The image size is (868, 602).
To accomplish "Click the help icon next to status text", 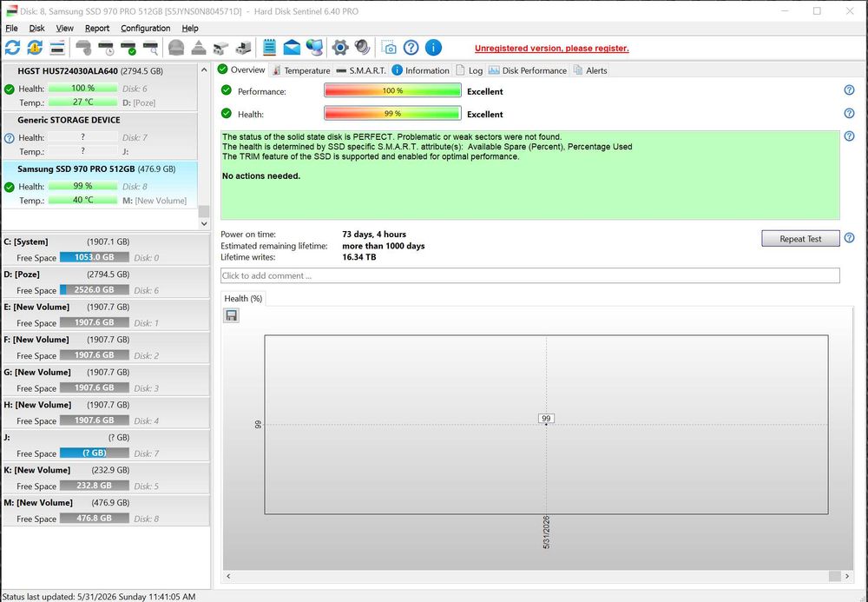I will (849, 136).
